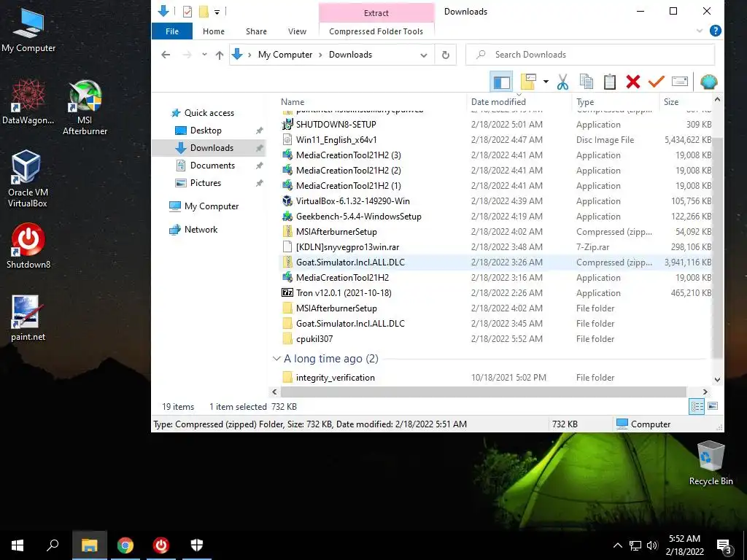Select the Geekbench-5.4.4-WindowsSetup file
Viewport: 747px width, 560px height.
(358, 216)
